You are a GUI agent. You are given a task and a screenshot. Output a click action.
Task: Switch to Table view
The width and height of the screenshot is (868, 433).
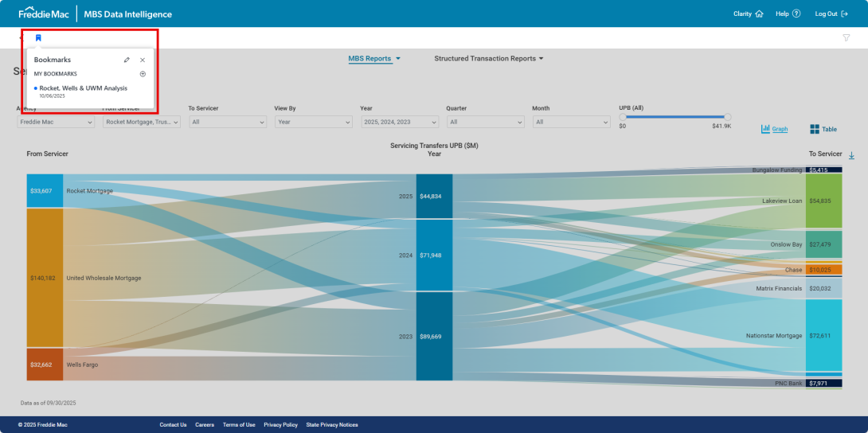[x=823, y=129]
